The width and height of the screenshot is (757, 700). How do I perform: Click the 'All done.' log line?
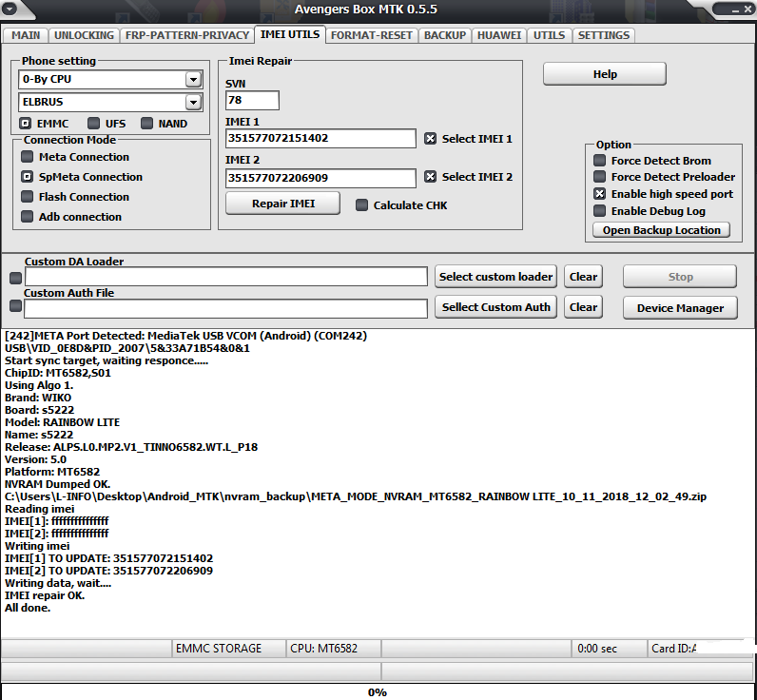click(x=28, y=608)
